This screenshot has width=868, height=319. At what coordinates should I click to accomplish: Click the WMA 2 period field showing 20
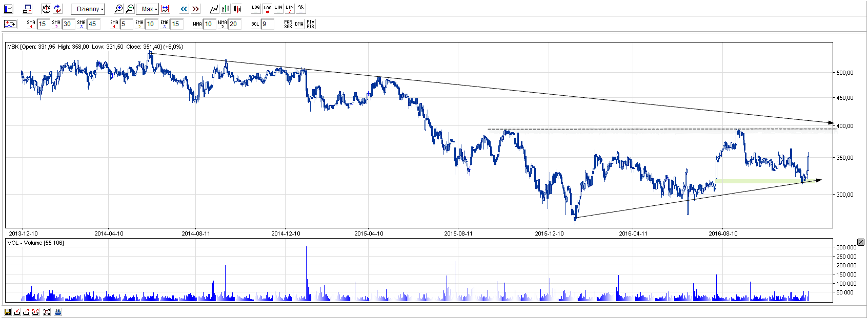click(x=234, y=24)
